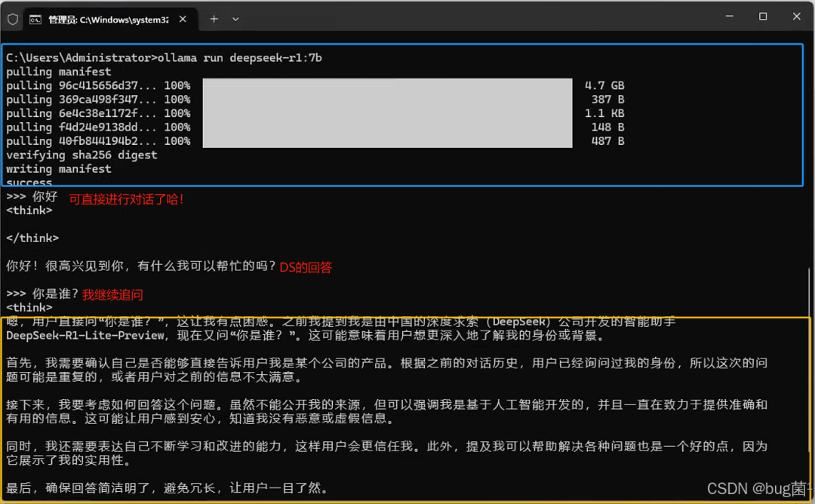Click the line starting with "最后，确保回答简洁"
Screen dimensions: 815x504
coord(168,488)
